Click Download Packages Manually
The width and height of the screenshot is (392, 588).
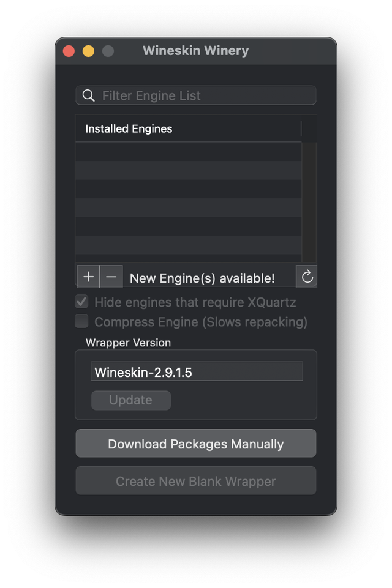tap(196, 444)
